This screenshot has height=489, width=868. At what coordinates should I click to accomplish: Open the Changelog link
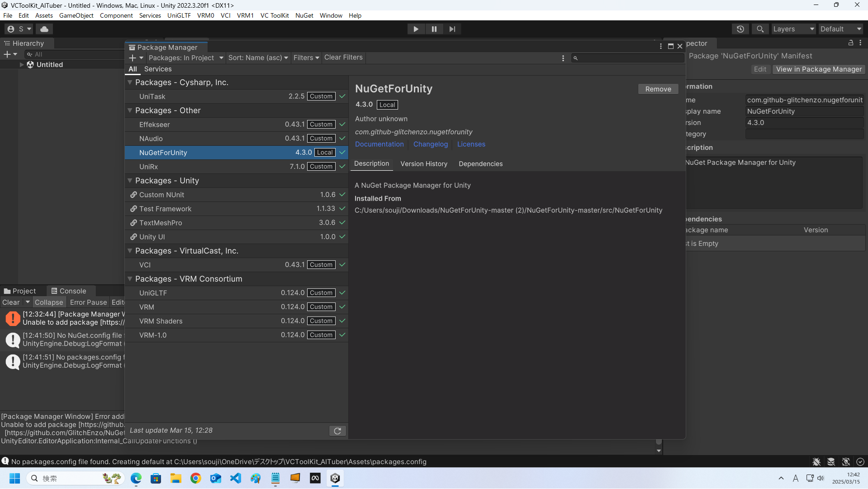pyautogui.click(x=431, y=144)
